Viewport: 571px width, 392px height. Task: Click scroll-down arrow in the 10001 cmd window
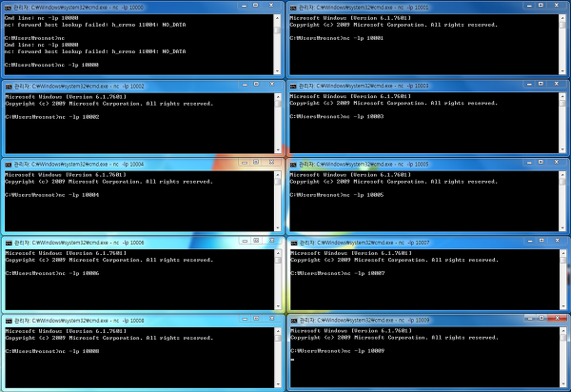(562, 71)
